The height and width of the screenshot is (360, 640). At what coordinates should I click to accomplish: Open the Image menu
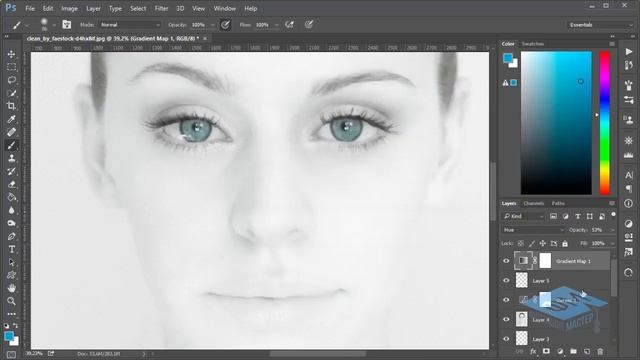[x=69, y=8]
